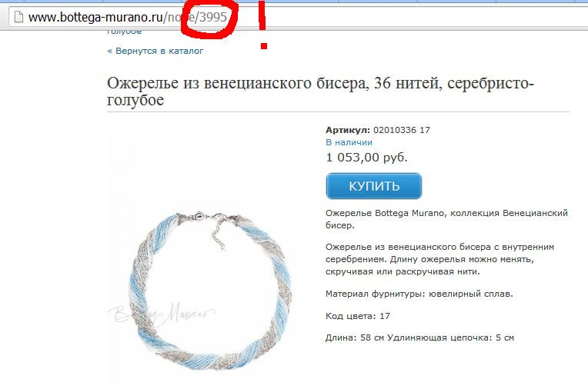Click the 'Артикул:' label
Viewport: 588px width, 389px height.
pyautogui.click(x=348, y=130)
